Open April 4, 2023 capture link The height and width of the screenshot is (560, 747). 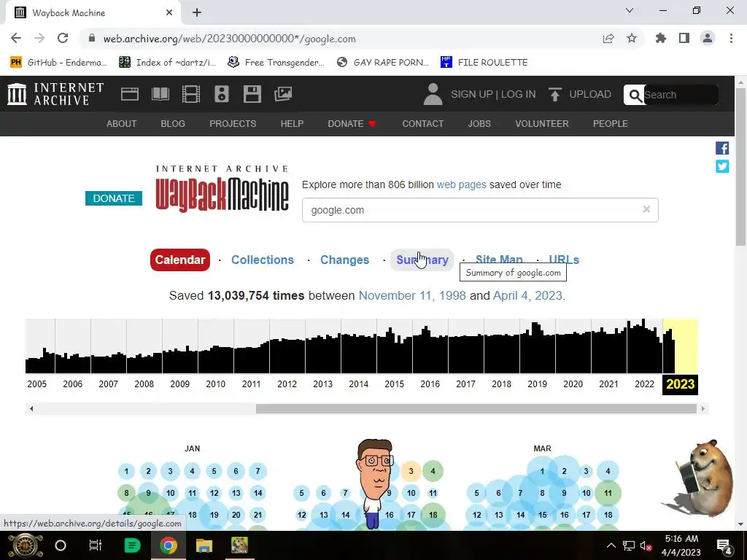point(528,296)
